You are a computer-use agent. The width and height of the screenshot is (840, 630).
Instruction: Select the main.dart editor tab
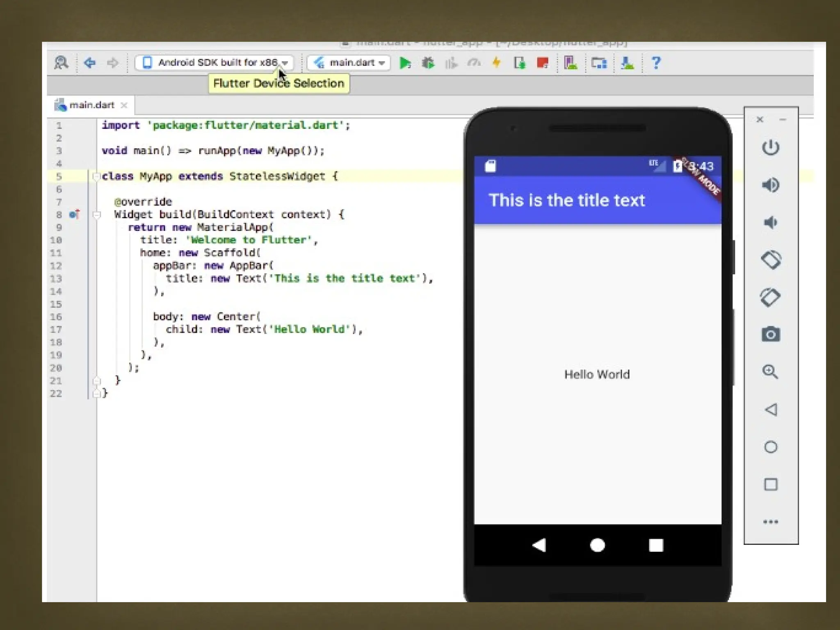pos(91,105)
